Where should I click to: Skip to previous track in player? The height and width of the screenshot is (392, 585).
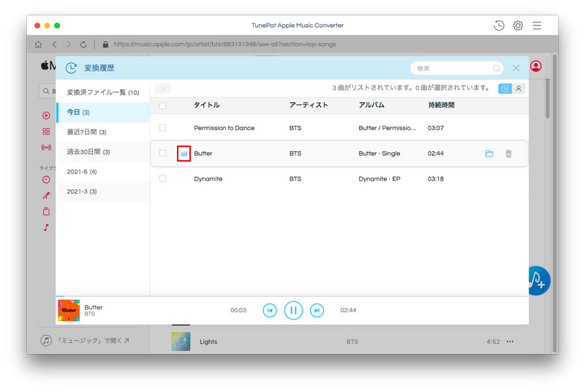click(270, 310)
